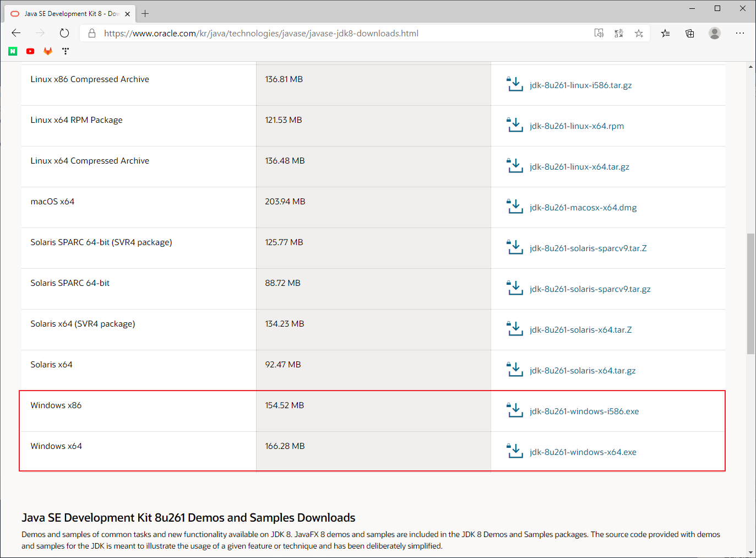Select the 'macOS x64' row label
The height and width of the screenshot is (558, 756).
[52, 202]
